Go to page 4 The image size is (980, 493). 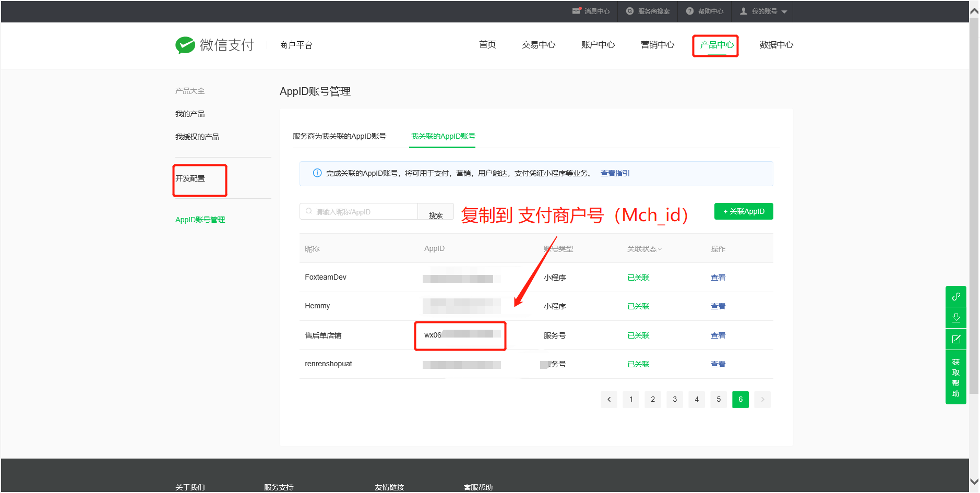[x=697, y=400]
